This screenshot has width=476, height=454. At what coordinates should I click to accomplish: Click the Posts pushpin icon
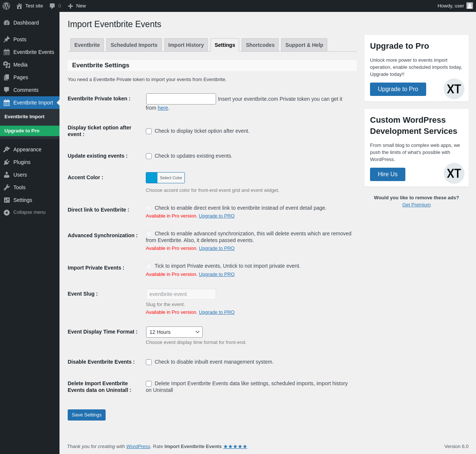tap(7, 39)
